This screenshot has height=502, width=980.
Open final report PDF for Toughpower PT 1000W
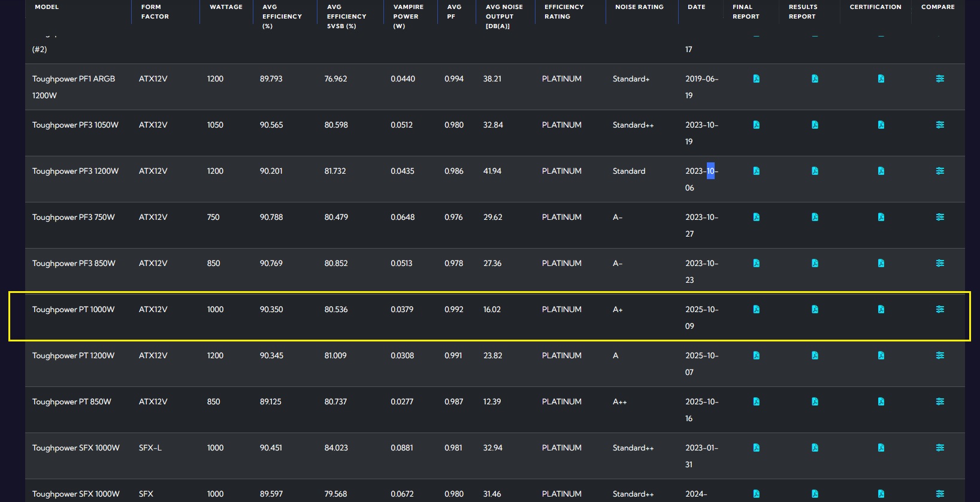(x=756, y=309)
